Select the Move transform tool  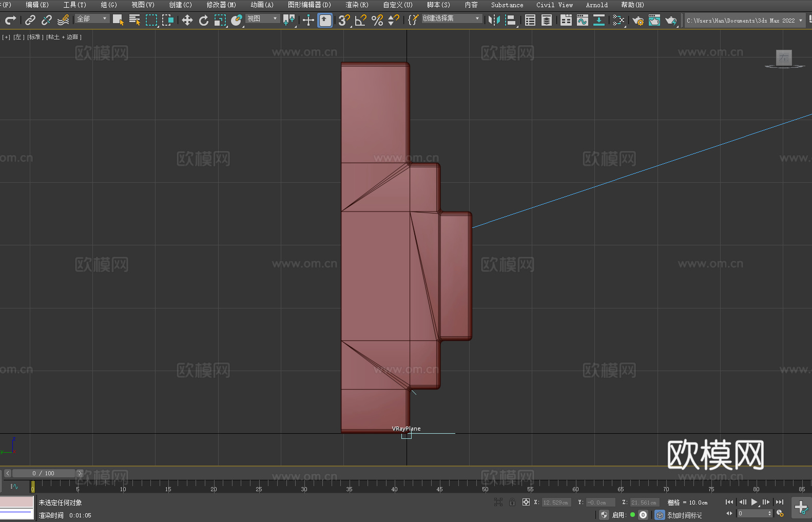(187, 20)
